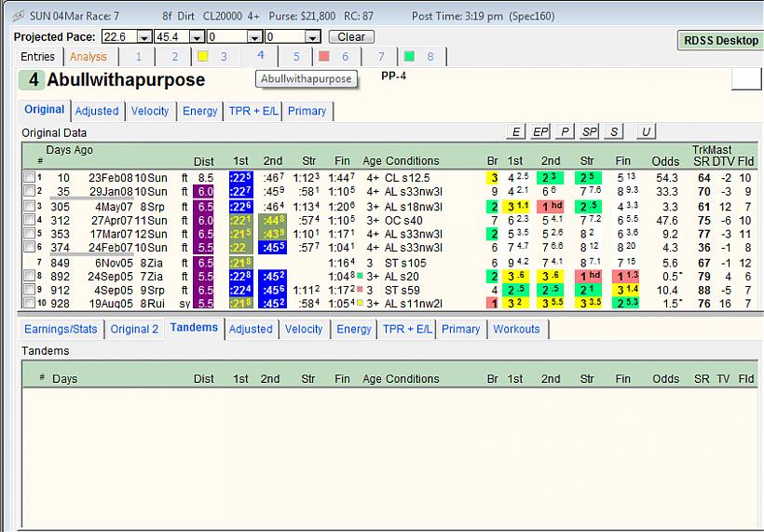Screen dimensions: 764x532
Task: Click green marker on horse tab 8
Action: pyautogui.click(x=409, y=57)
